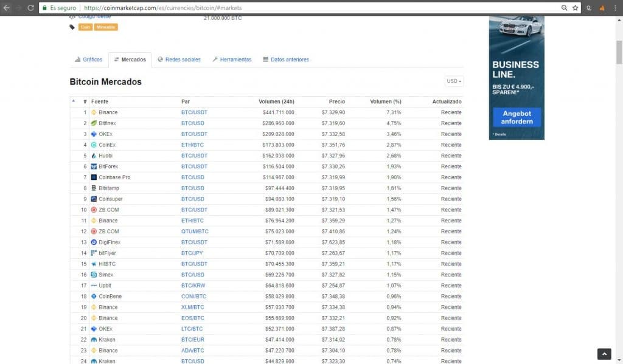Sort by Volumen (%) column header

point(385,101)
